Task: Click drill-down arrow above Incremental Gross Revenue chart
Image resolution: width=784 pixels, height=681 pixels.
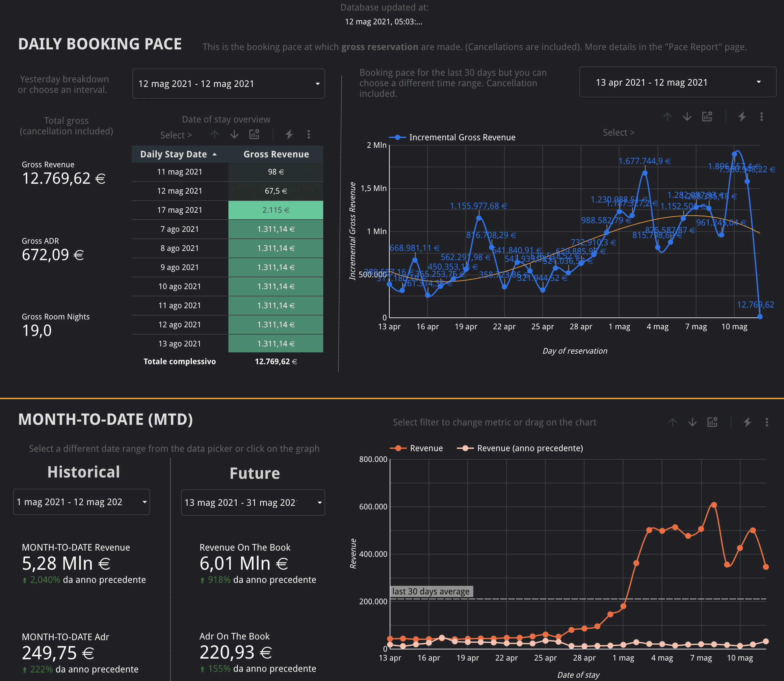Action: [x=687, y=117]
